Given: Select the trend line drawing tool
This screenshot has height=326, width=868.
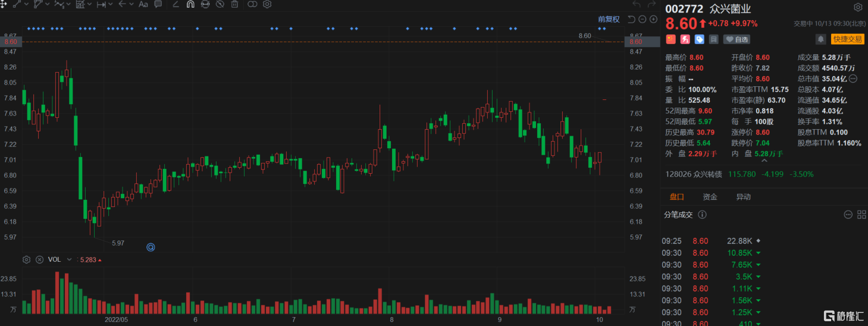Looking at the screenshot, I should [x=17, y=4].
